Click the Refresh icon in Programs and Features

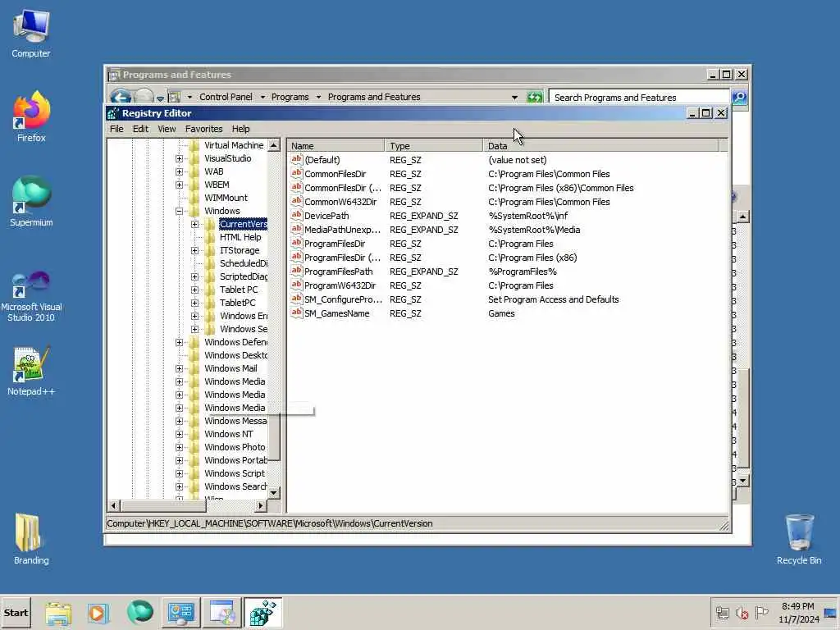534,97
